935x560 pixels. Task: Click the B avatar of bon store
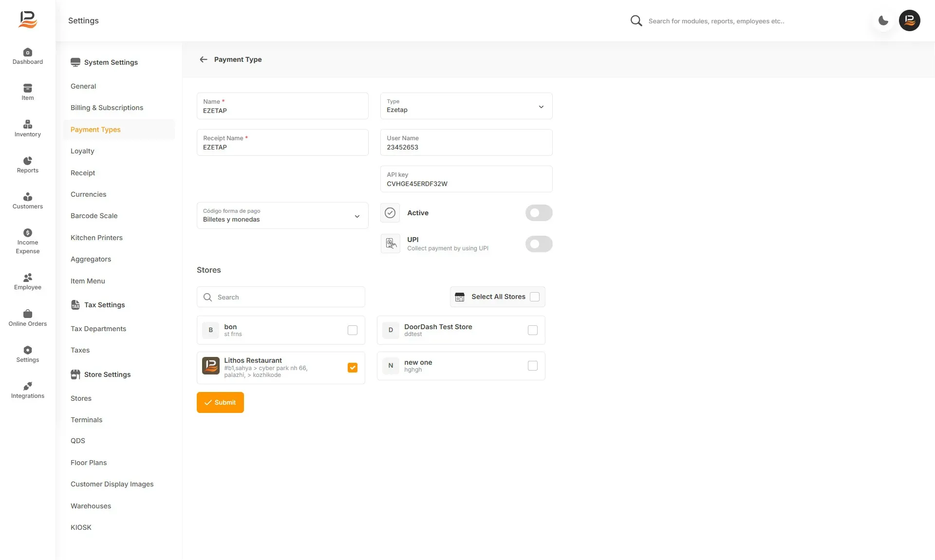click(211, 330)
